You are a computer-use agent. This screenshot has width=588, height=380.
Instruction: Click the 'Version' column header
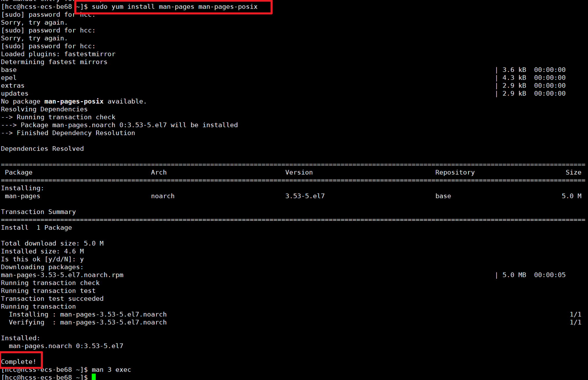pos(299,172)
